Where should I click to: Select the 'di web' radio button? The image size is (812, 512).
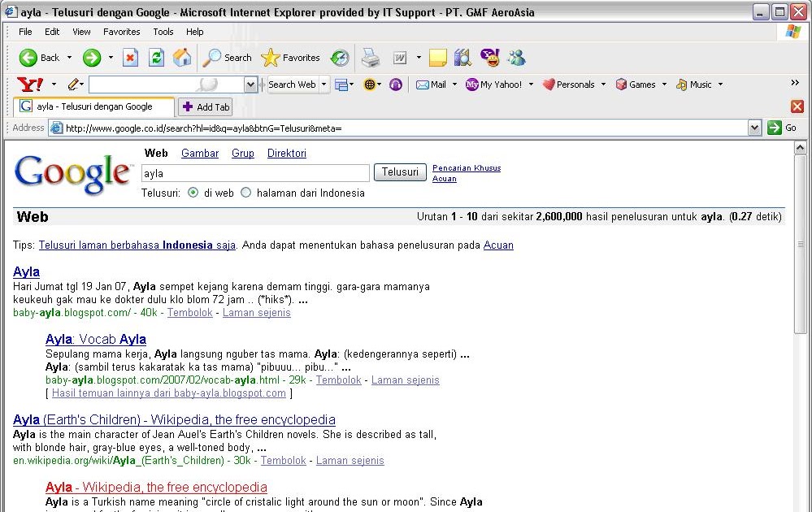193,193
